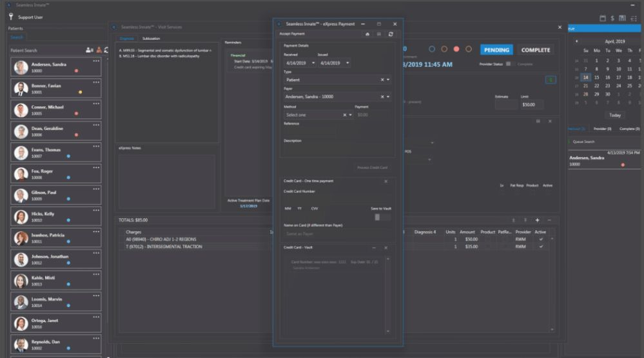The image size is (644, 358).
Task: Click the add patient icon beside Patient Search
Action: [x=89, y=50]
